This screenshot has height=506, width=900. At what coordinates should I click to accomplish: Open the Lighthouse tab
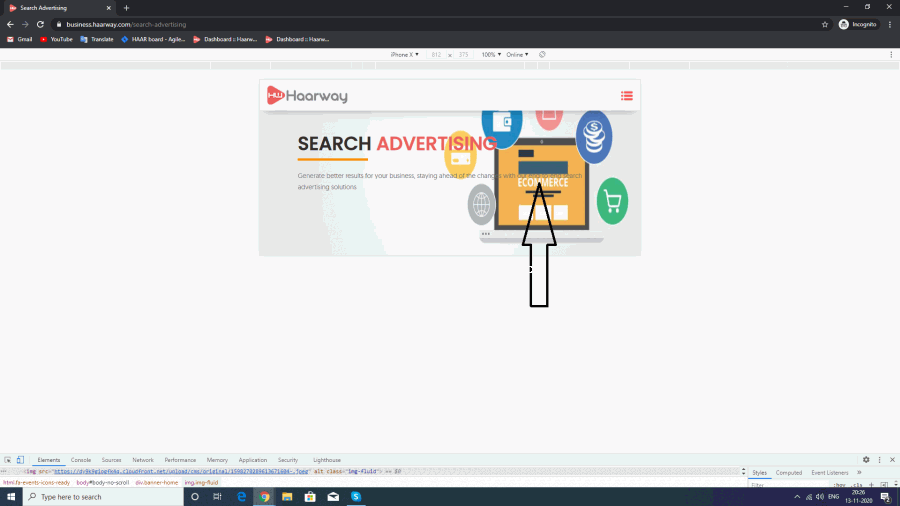pos(326,460)
